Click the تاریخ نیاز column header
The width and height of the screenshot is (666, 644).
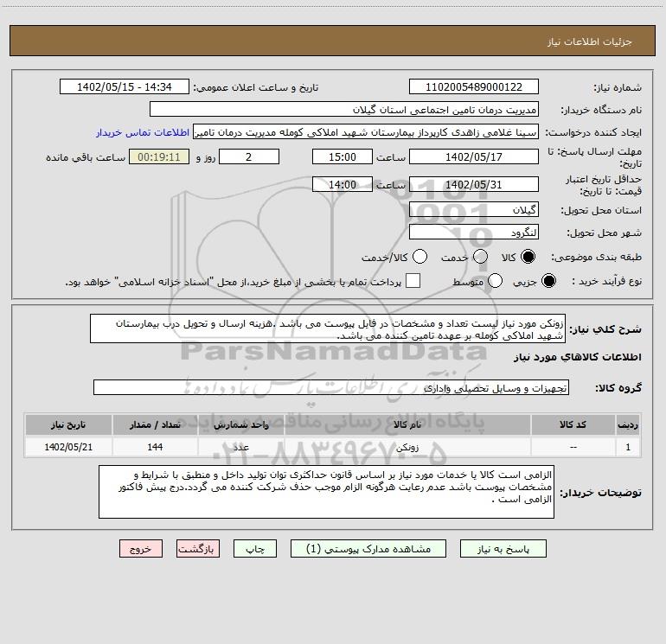click(x=68, y=424)
